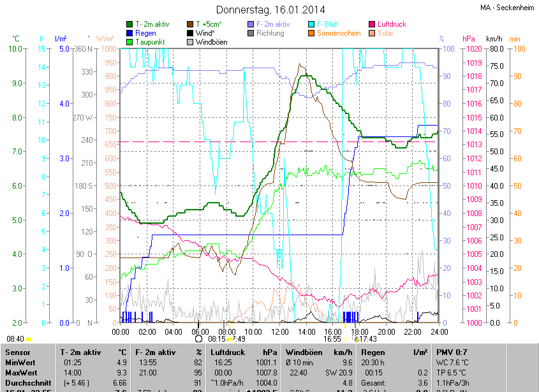Click the bright green Taupunkt legend square
Screen dimensions: 539x392
[x=130, y=42]
